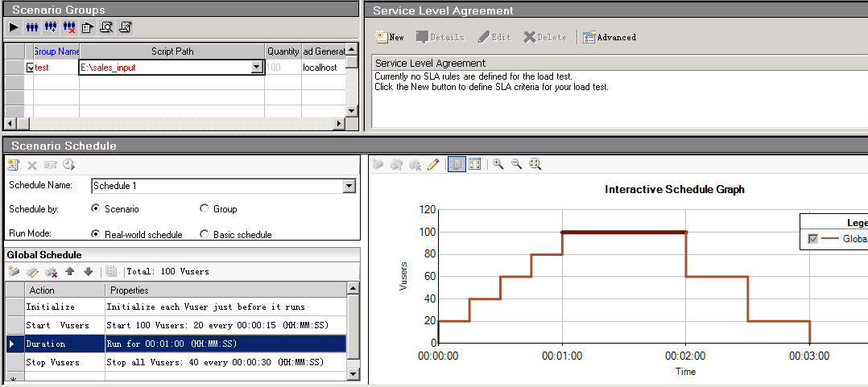Zoom out on the schedule graph
This screenshot has width=868, height=387.
coord(516,164)
